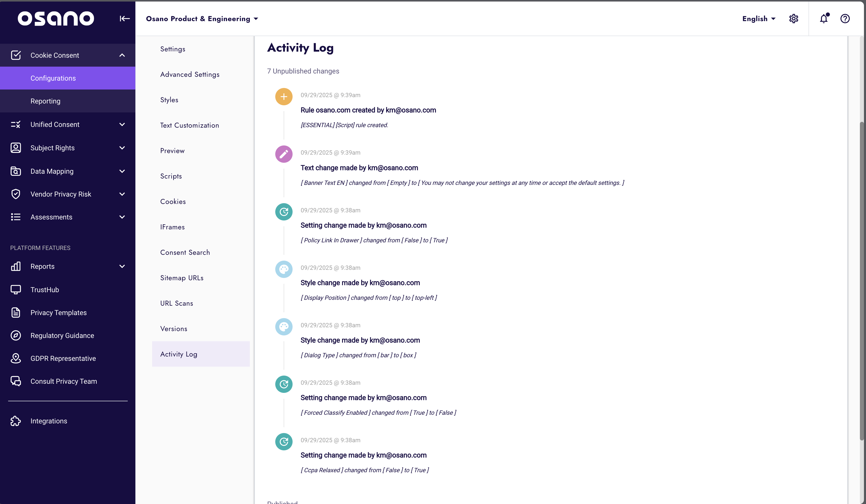Click the palette icon on the Dialog Type change
The height and width of the screenshot is (504, 866).
(x=284, y=327)
